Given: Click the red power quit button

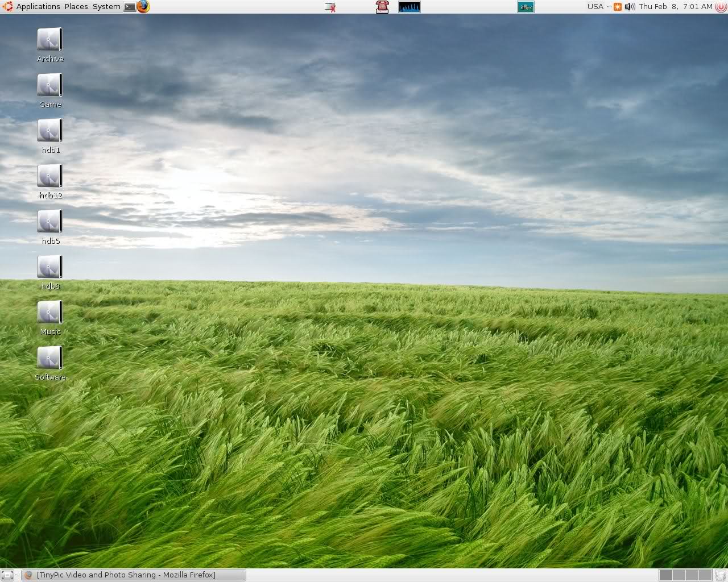Looking at the screenshot, I should 721,7.
